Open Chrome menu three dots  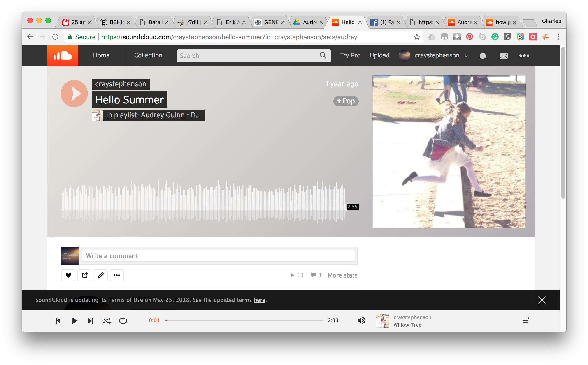point(558,37)
